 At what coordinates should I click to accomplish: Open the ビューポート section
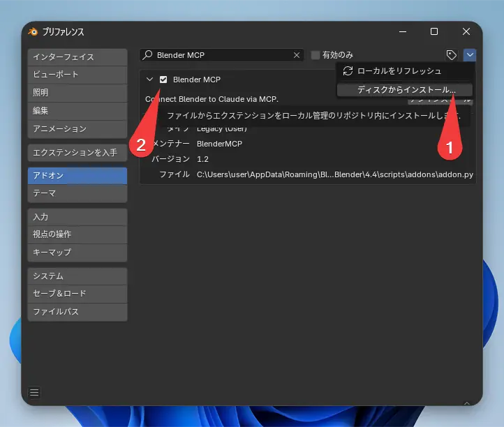pyautogui.click(x=77, y=75)
